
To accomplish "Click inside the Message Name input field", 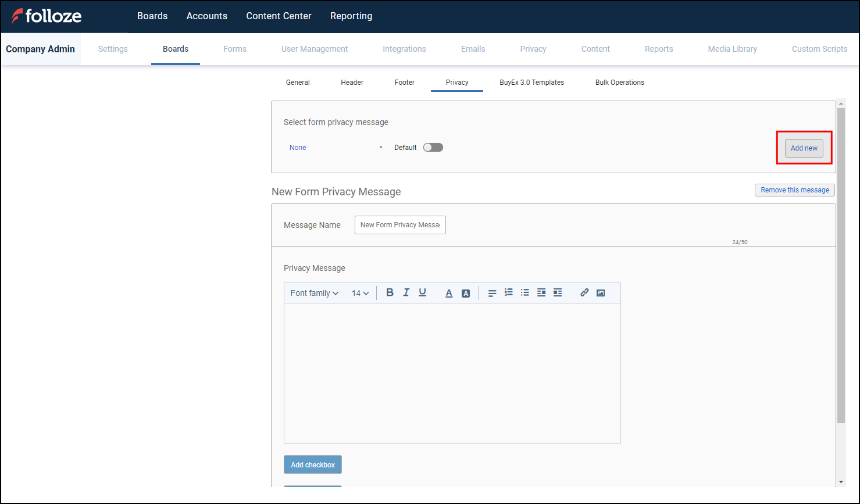I will (399, 225).
